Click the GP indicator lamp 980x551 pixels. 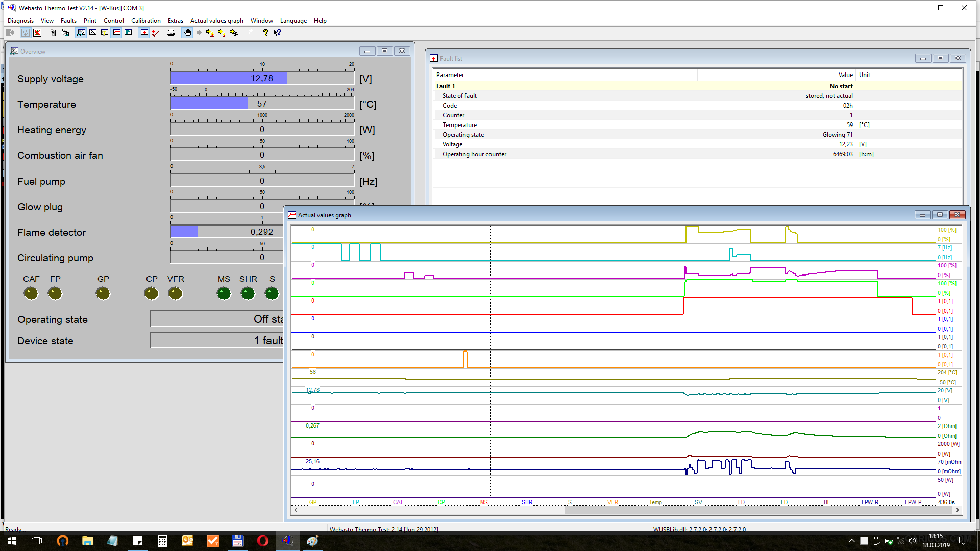(103, 293)
